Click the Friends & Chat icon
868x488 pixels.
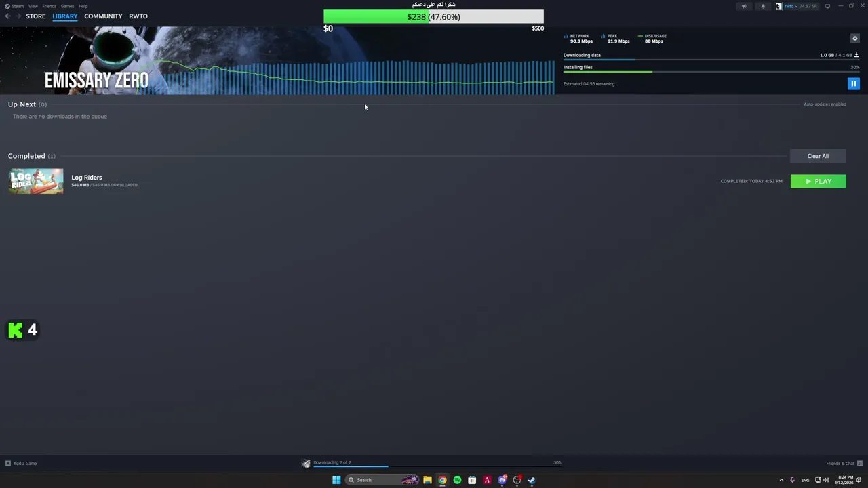[x=860, y=464]
